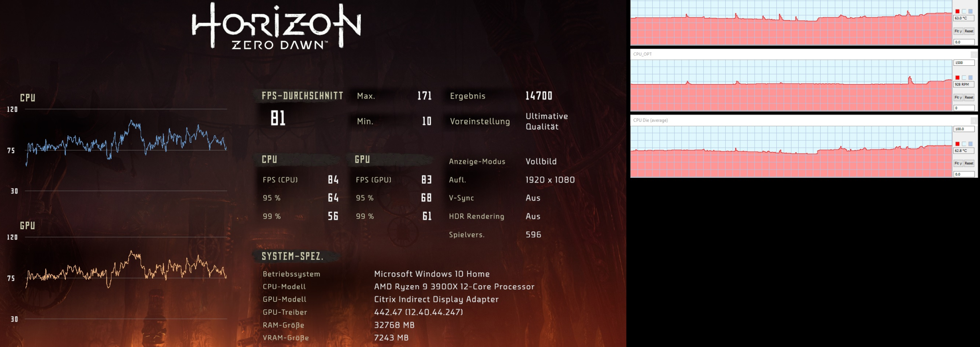Viewport: 980px width, 347px height.
Task: Click the V-Sync label
Action: click(x=462, y=198)
